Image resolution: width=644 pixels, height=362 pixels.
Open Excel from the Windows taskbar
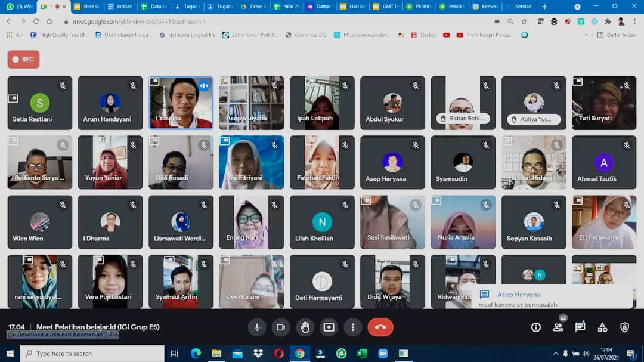coord(361,354)
